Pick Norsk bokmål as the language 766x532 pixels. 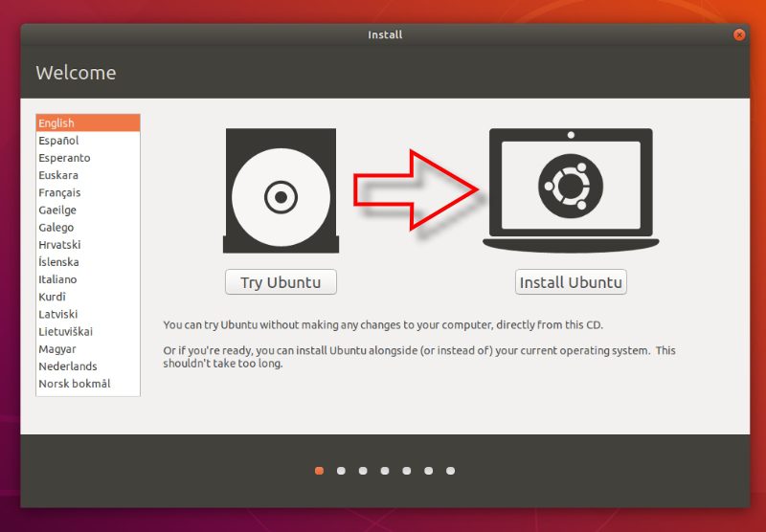[88, 384]
